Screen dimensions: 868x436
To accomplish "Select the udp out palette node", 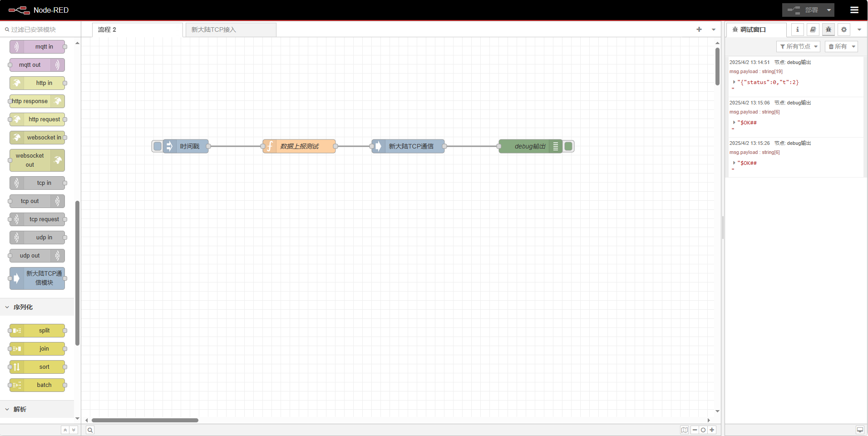I will tap(37, 256).
